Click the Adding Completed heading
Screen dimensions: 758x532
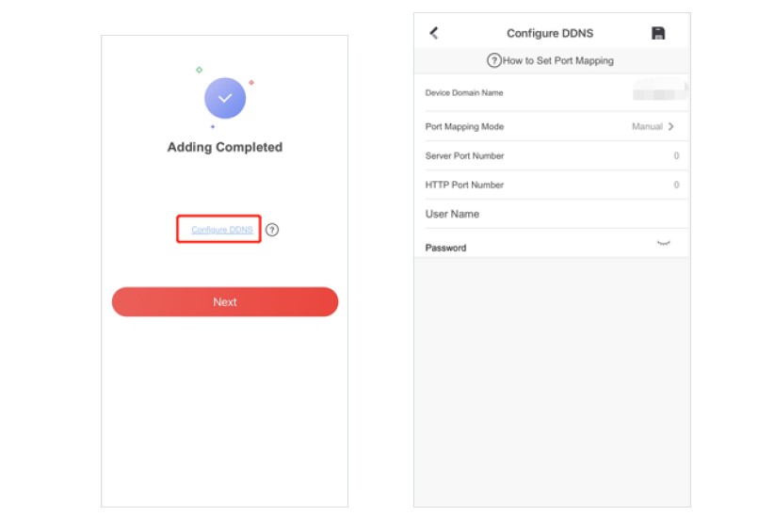tap(224, 147)
